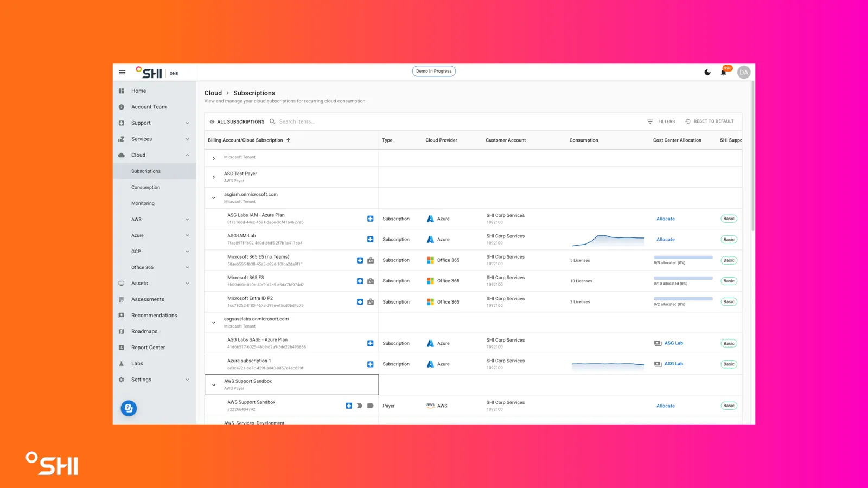Collapse the AWS Support Sandbox payer group
The image size is (868, 488).
[214, 385]
